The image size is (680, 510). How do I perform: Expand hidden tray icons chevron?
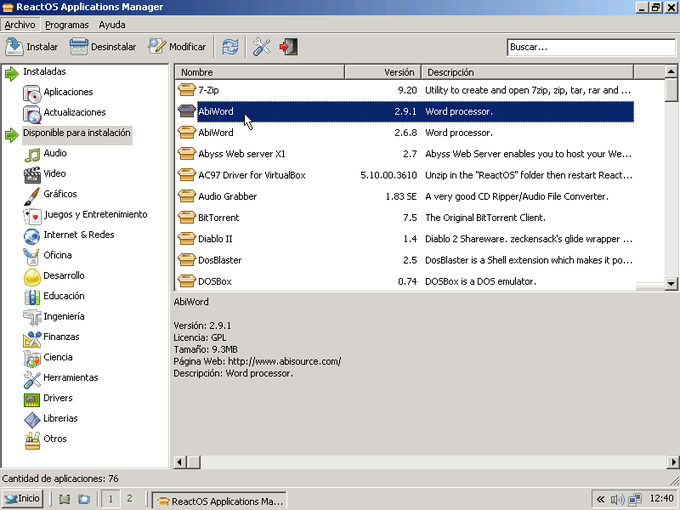pyautogui.click(x=600, y=500)
